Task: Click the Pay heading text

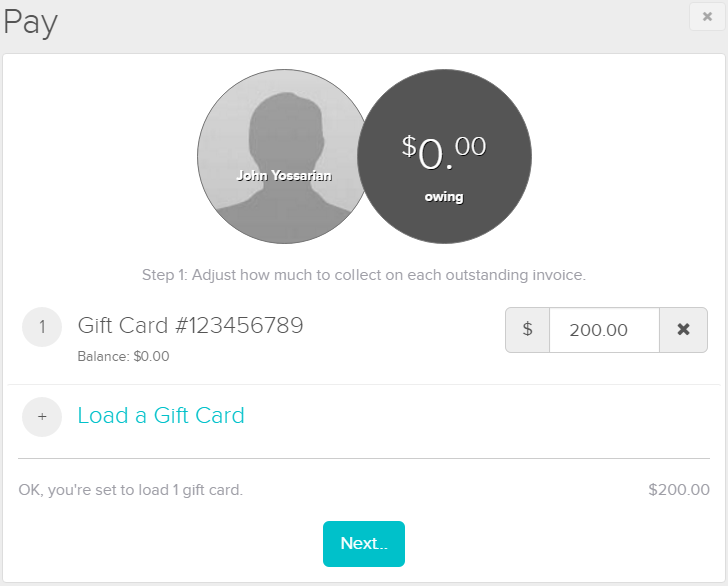Action: [x=30, y=22]
